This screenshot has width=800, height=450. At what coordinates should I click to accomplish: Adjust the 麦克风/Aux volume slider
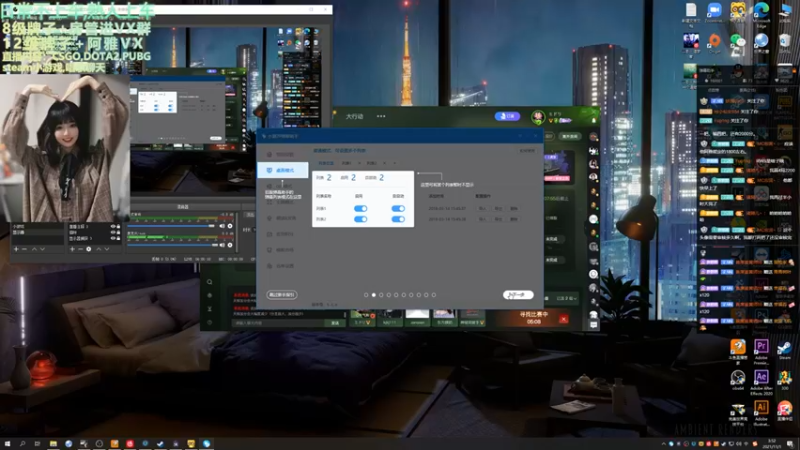(172, 245)
